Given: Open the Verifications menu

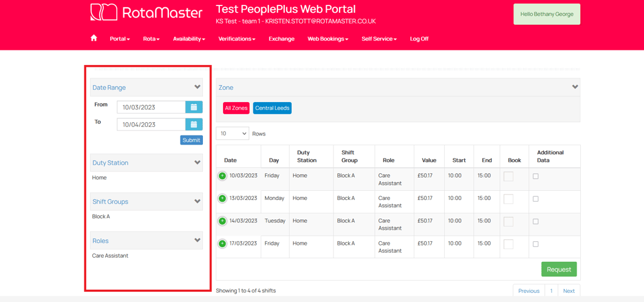Looking at the screenshot, I should click(236, 39).
